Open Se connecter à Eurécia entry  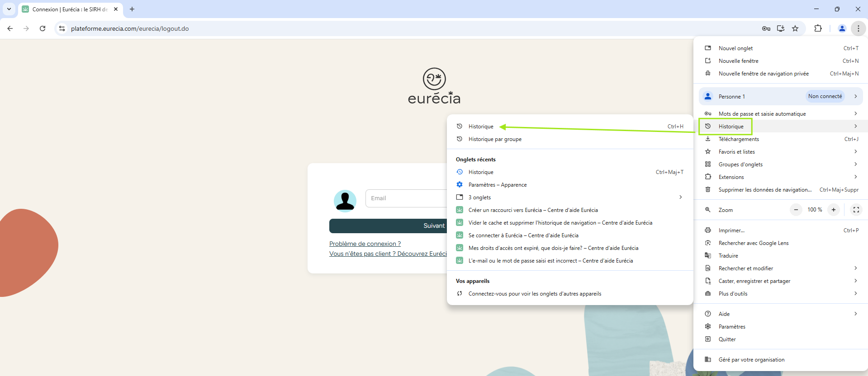[x=570, y=235]
